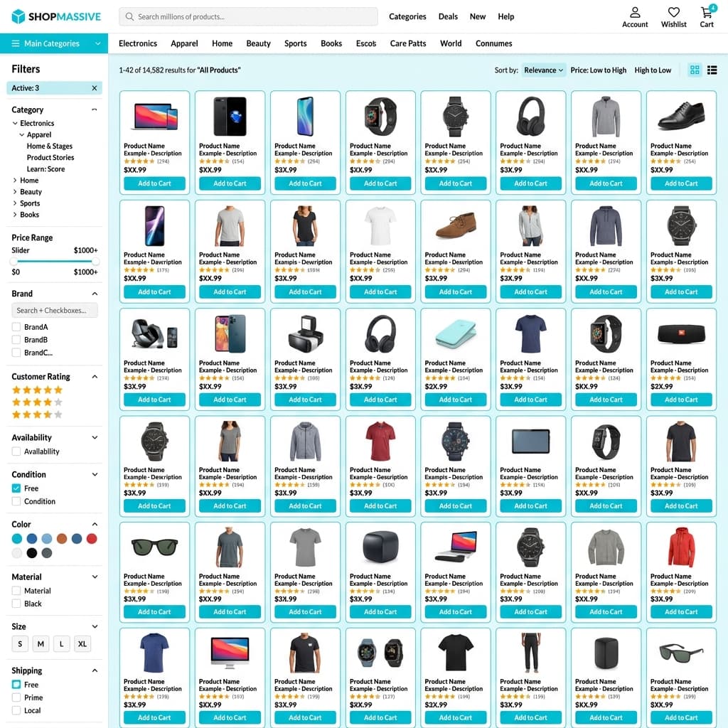The height and width of the screenshot is (728, 728).
Task: Sort results with High to Low link
Action: 653,70
